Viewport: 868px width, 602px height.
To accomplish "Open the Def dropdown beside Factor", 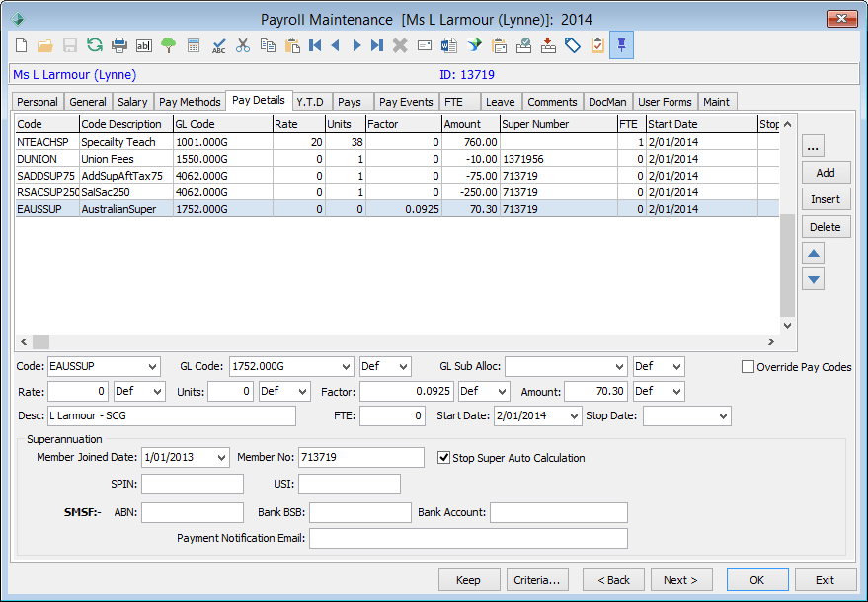I will pyautogui.click(x=503, y=392).
